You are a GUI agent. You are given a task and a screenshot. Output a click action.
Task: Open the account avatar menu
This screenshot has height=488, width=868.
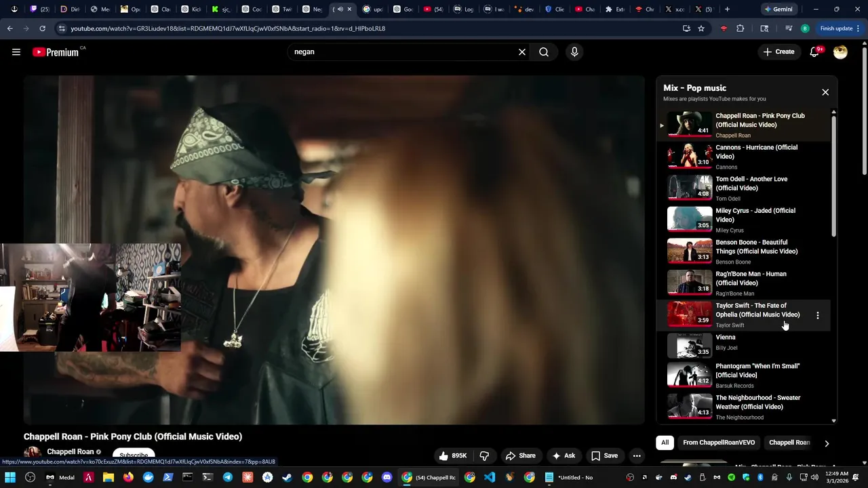tap(840, 52)
